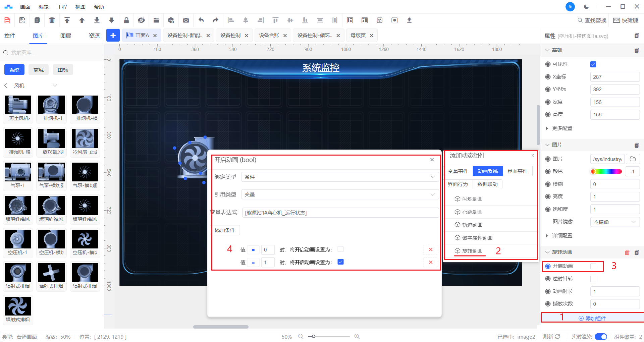Delete the 旋转动画 component with red trash icon
The width and height of the screenshot is (644, 342).
(x=627, y=252)
